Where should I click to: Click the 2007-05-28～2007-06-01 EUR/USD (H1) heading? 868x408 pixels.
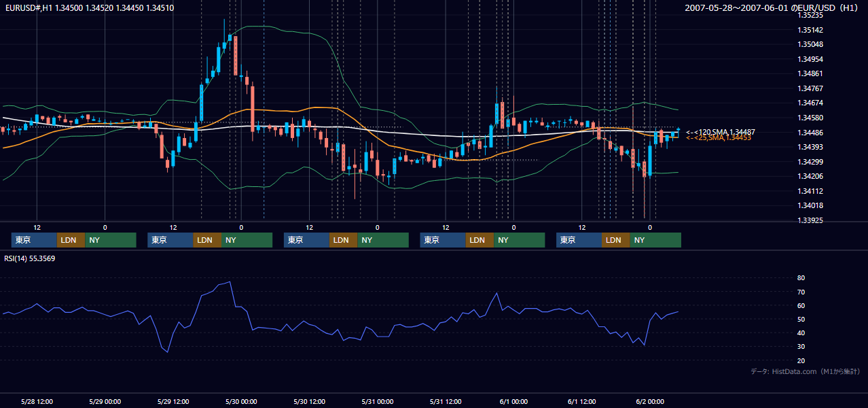tap(773, 8)
